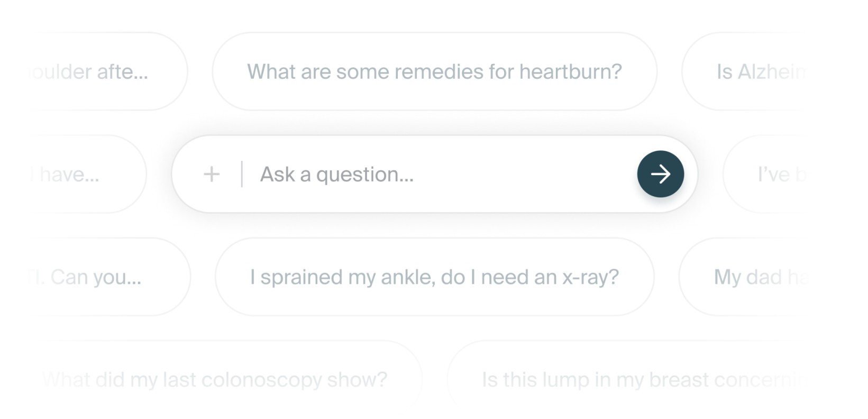Select the heartburn remedies suggestion
Image resolution: width=868 pixels, height=419 pixels.
434,71
